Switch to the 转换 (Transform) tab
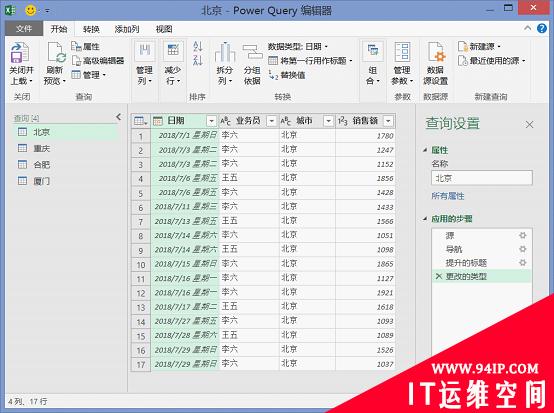The height and width of the screenshot is (413, 554). [91, 29]
